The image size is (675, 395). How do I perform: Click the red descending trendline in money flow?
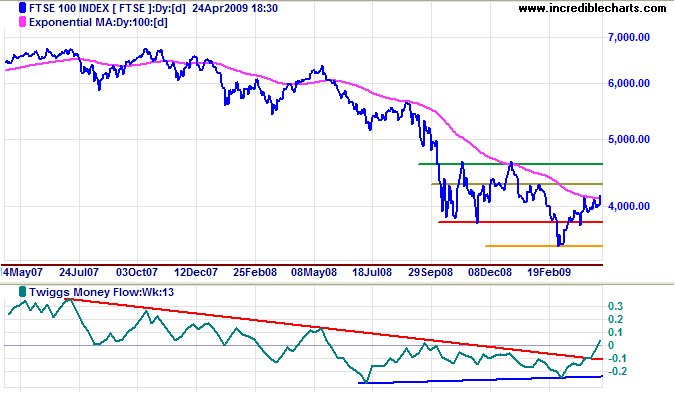[334, 330]
